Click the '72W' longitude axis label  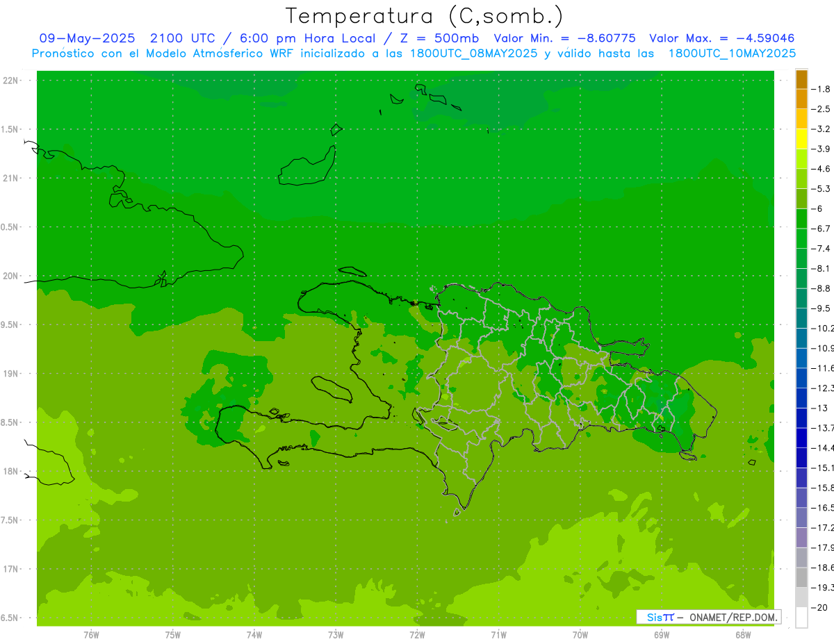417,634
